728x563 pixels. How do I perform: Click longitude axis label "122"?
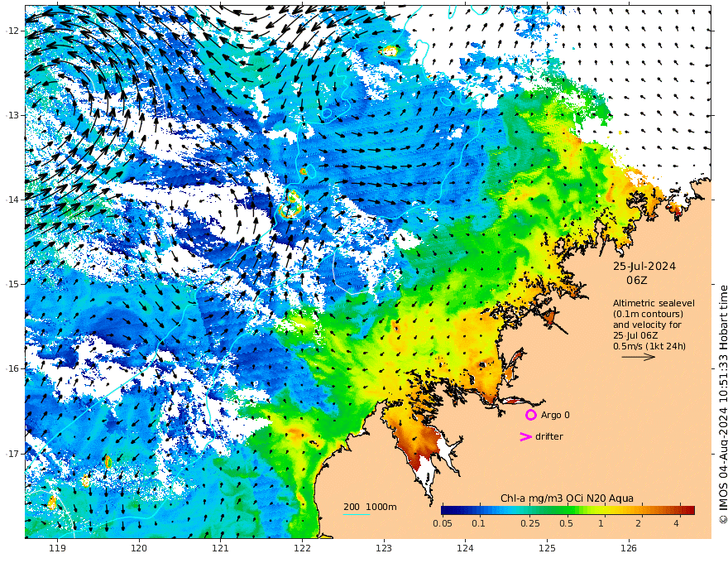pos(302,548)
